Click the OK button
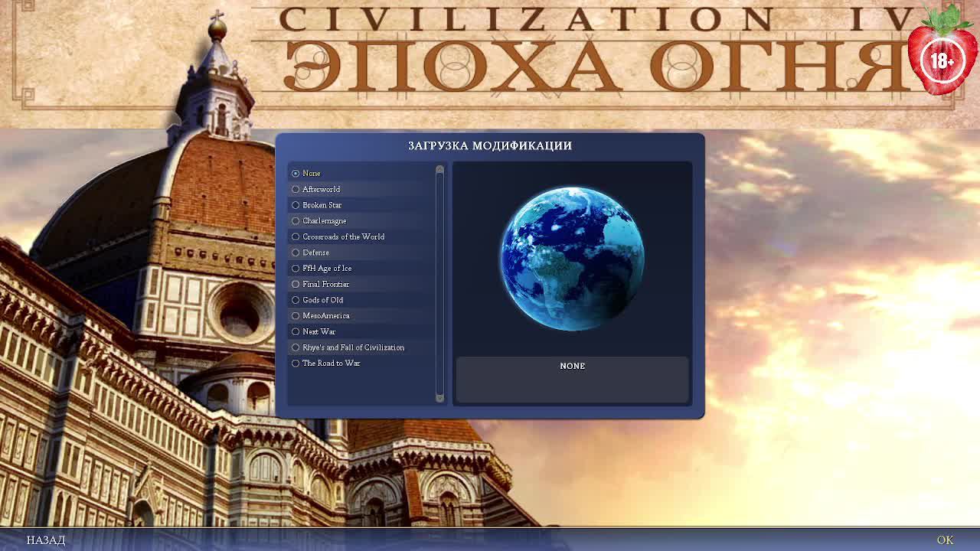This screenshot has width=980, height=551. click(x=945, y=540)
